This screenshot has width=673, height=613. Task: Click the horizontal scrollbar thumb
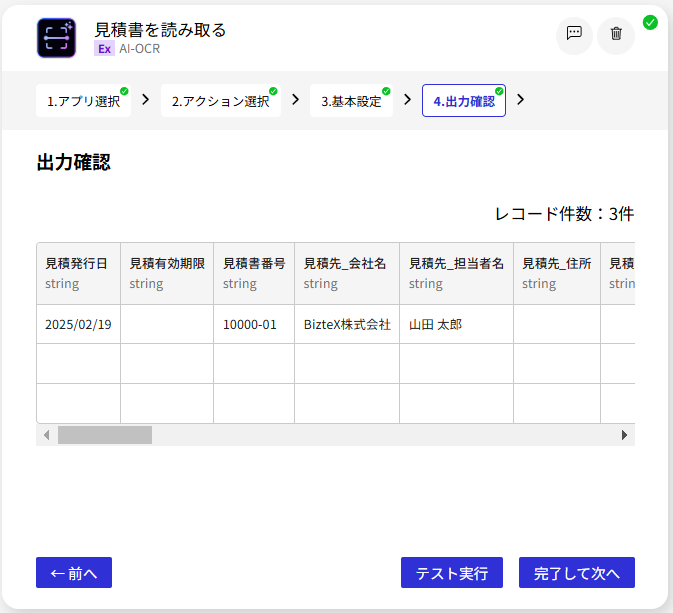point(105,435)
